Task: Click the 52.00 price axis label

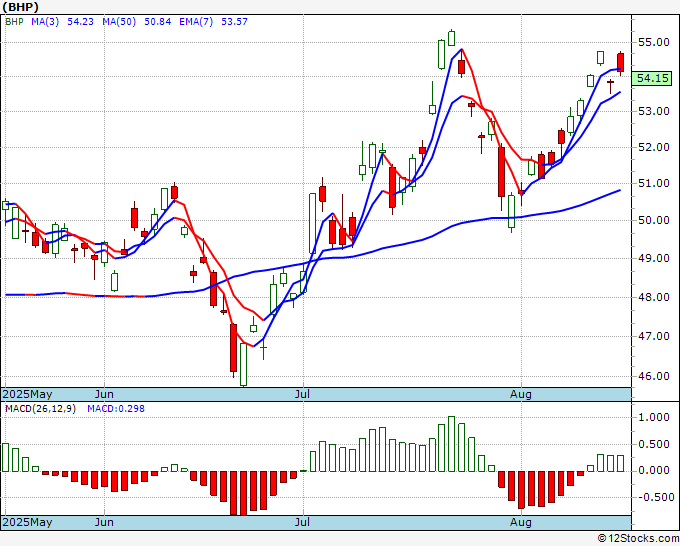Action: click(654, 147)
